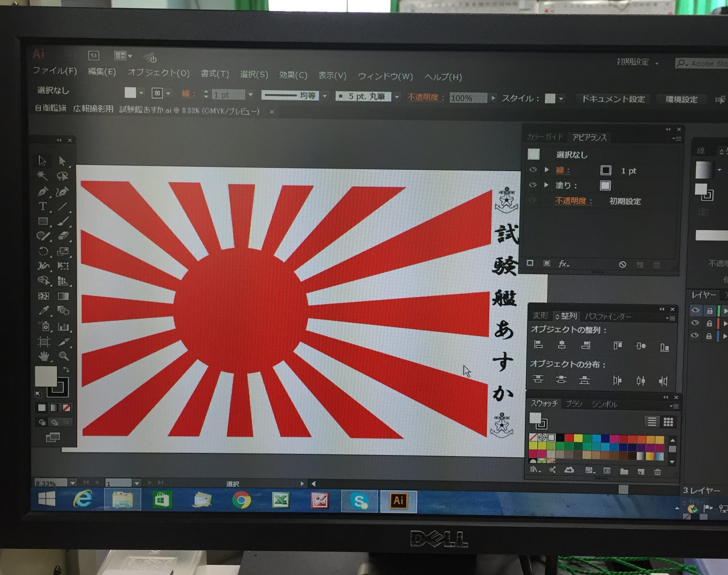Switch swatches panel to list view
Screen dimensions: 728x575
(652, 421)
